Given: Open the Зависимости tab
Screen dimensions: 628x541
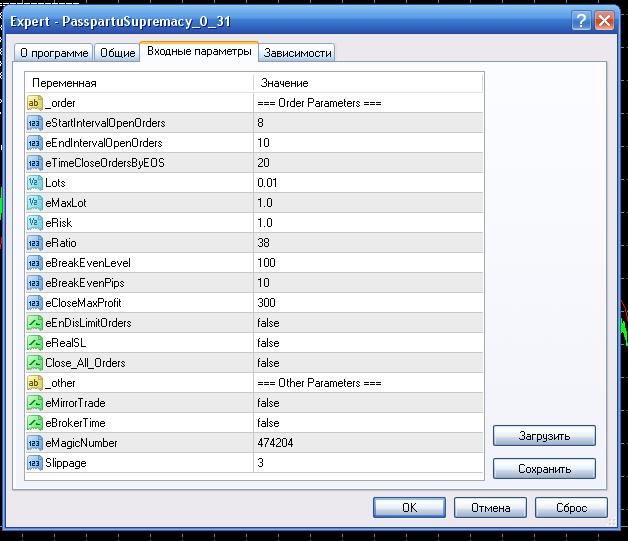Looking at the screenshot, I should tap(297, 53).
